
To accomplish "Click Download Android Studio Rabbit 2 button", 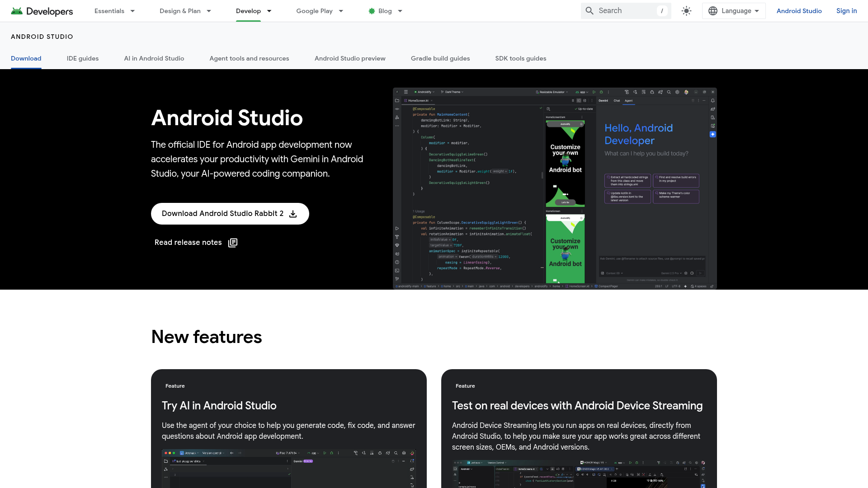I will coord(230,214).
